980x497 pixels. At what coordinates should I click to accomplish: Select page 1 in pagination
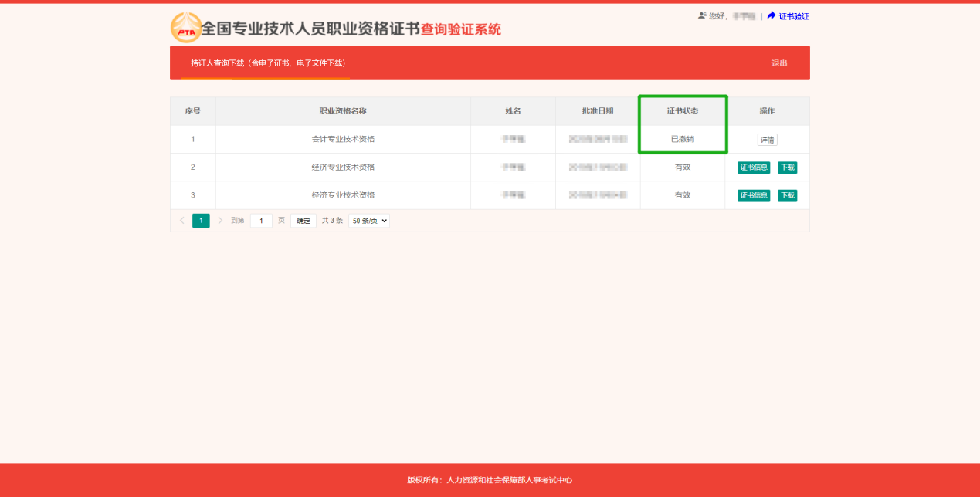coord(201,221)
